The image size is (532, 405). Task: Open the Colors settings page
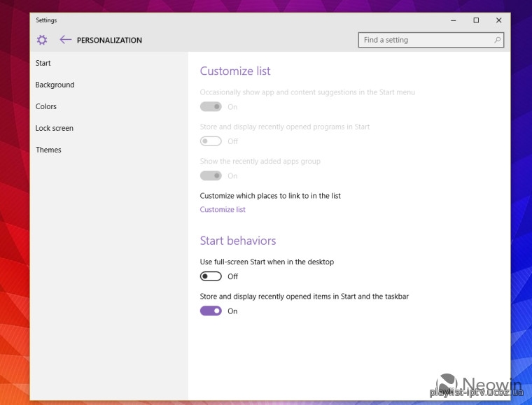coord(46,106)
